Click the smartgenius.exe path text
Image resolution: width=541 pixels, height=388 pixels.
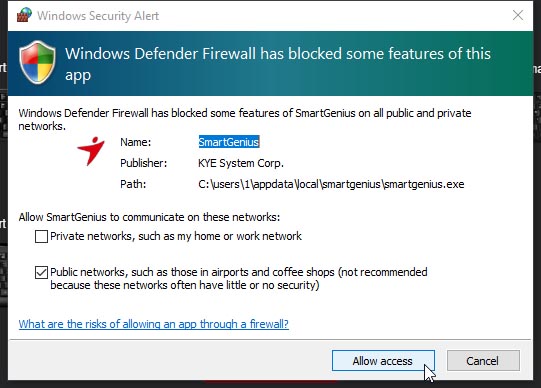click(x=331, y=184)
